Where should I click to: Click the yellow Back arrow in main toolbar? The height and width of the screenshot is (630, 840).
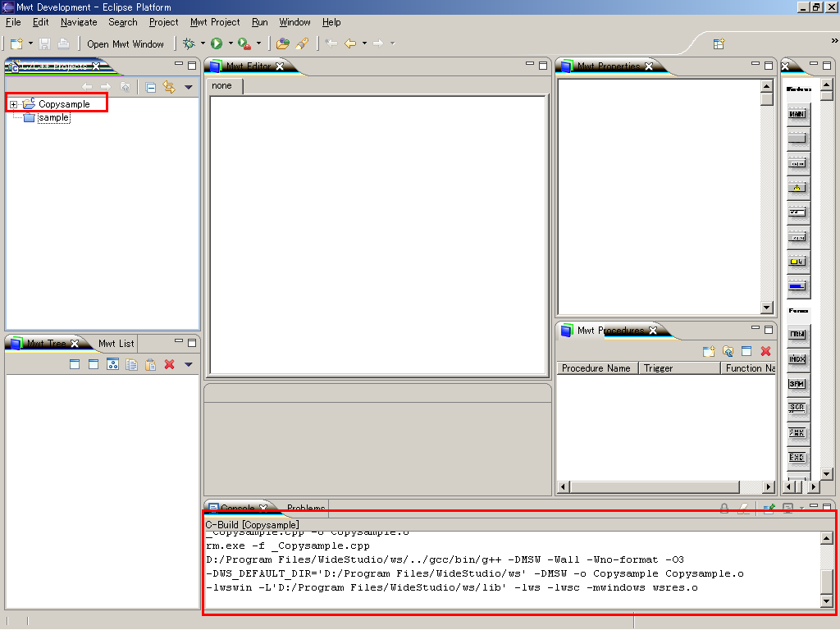(350, 43)
